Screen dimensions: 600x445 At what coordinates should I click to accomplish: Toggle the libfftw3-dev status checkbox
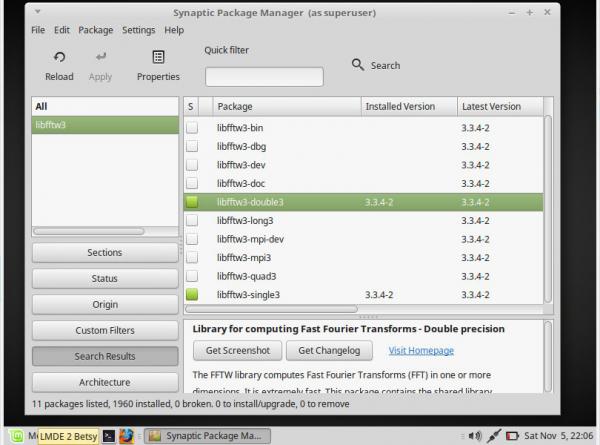tap(192, 165)
